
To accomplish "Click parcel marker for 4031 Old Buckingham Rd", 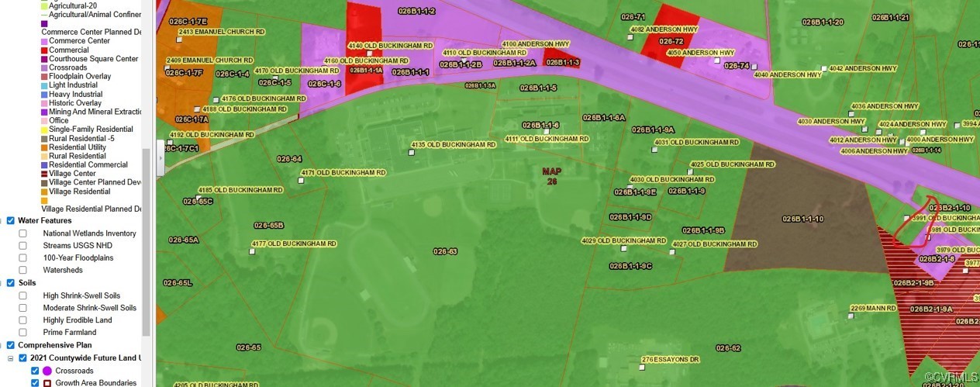I will tap(654, 150).
